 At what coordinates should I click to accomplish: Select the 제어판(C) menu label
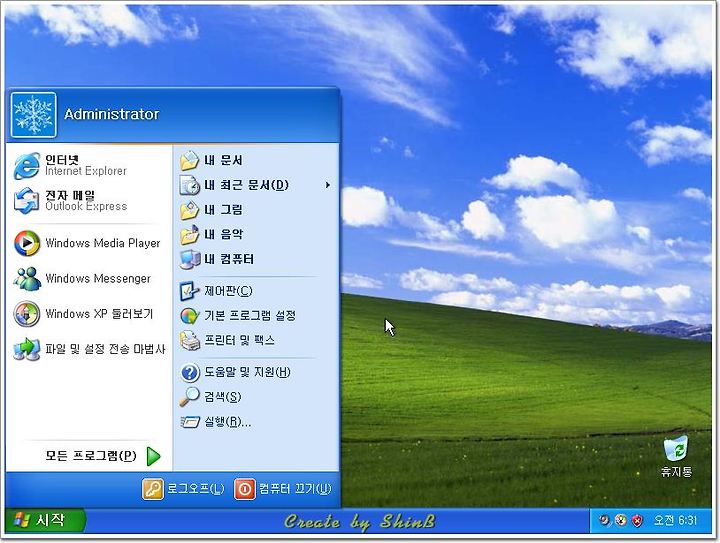pos(228,291)
